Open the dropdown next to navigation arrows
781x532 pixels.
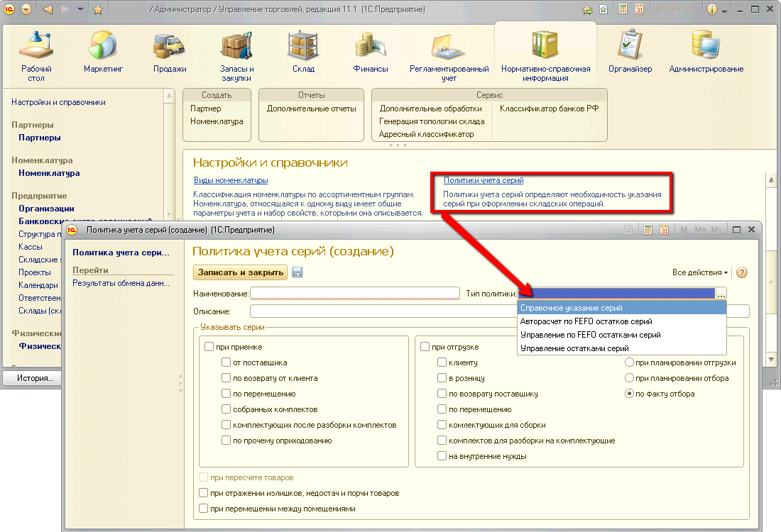point(80,9)
